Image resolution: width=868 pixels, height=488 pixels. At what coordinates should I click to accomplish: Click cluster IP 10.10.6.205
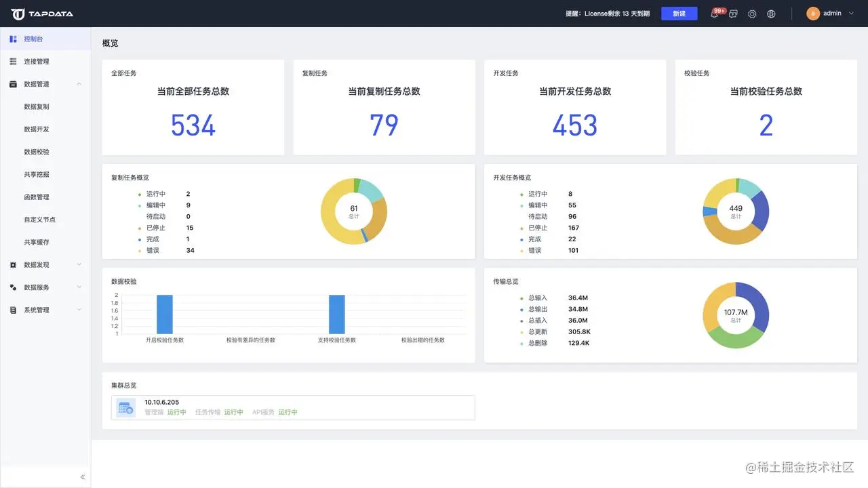tap(161, 403)
